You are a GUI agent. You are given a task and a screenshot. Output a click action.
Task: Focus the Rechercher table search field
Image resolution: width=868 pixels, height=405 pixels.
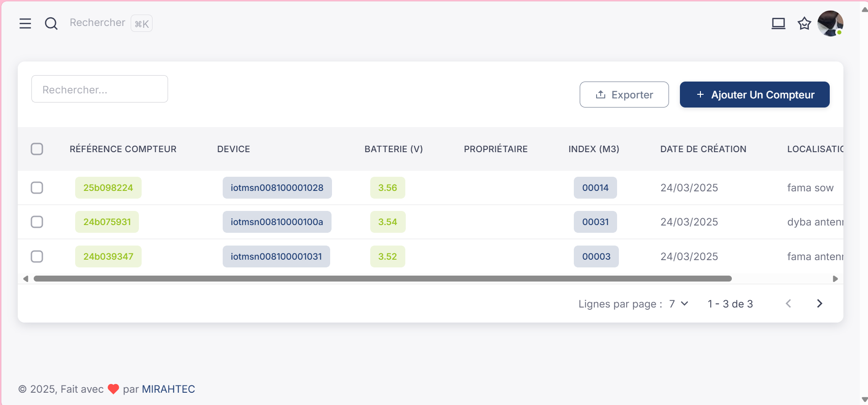coord(100,89)
